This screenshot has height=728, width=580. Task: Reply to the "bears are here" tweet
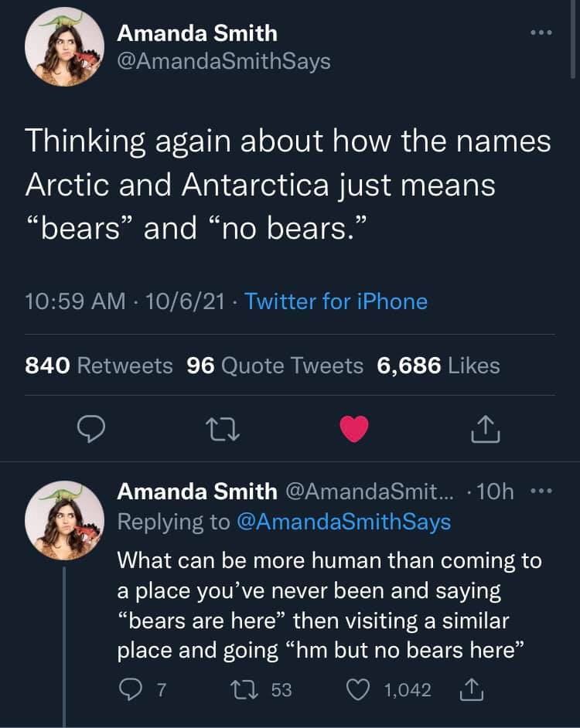(132, 689)
